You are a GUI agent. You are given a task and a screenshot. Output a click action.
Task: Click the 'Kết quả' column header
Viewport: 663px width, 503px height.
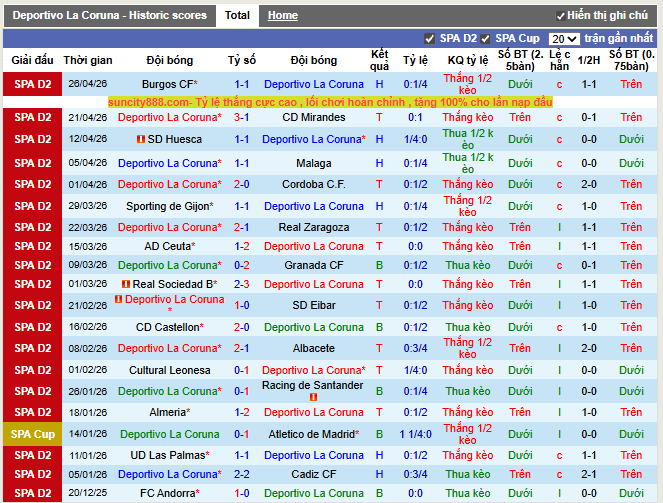[379, 60]
